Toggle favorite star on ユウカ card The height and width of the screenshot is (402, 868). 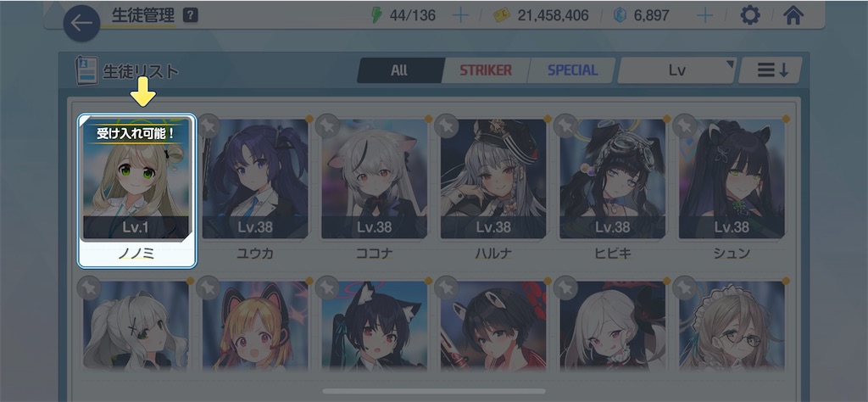[x=209, y=126]
